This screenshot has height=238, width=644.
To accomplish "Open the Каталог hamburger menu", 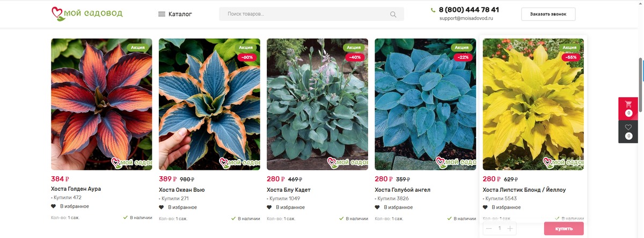I will [175, 15].
